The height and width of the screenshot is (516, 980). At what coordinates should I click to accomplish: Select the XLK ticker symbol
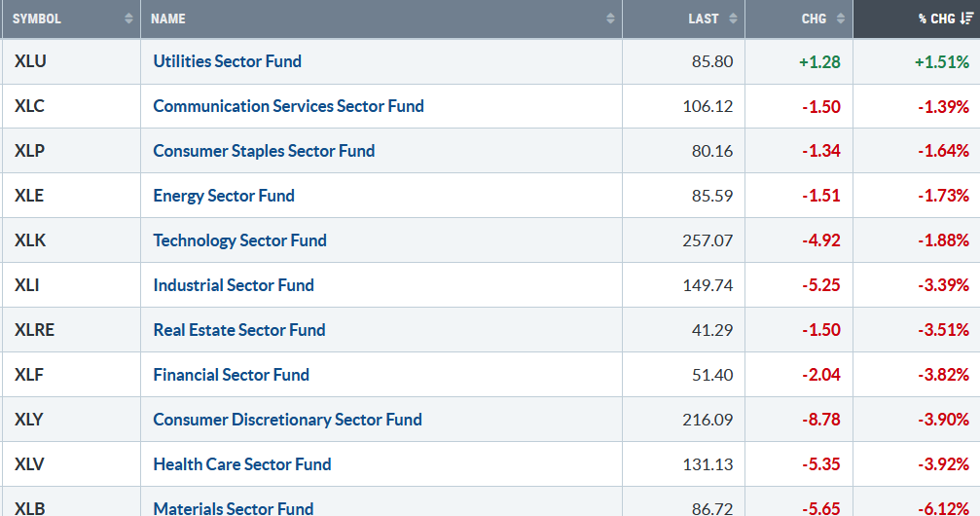(29, 240)
